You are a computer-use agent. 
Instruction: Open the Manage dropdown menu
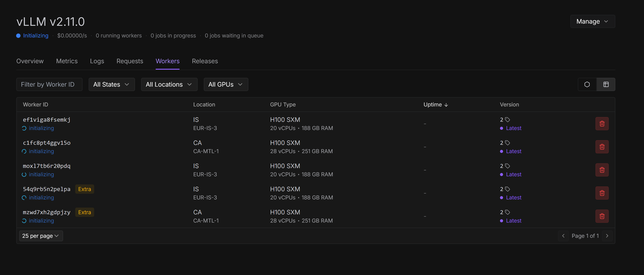point(592,21)
